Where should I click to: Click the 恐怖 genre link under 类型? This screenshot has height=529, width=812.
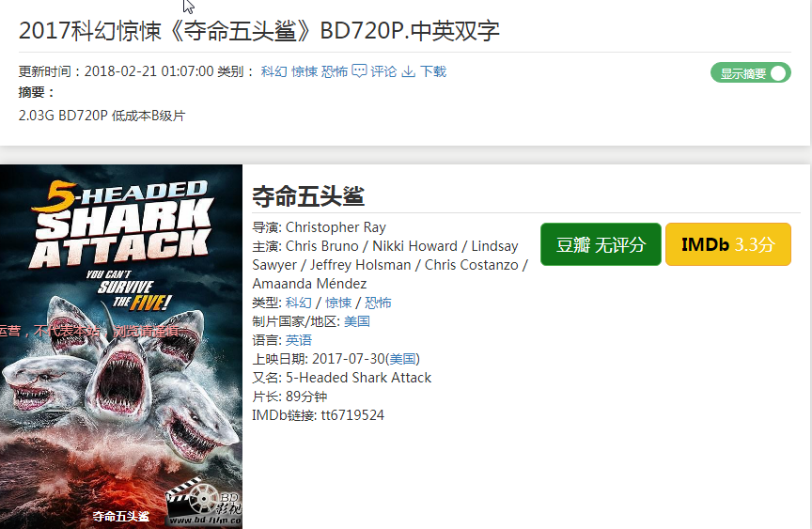[378, 303]
